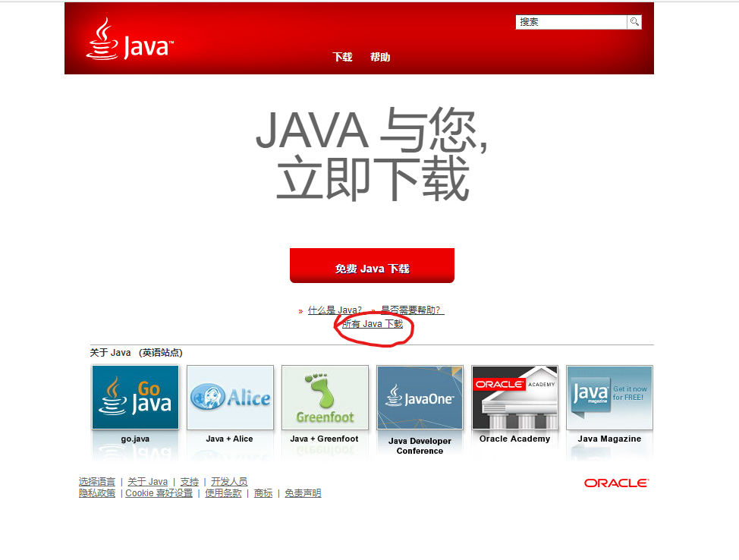Open the 是否需要帮助? link
Screen dimensions: 739x560
413,310
